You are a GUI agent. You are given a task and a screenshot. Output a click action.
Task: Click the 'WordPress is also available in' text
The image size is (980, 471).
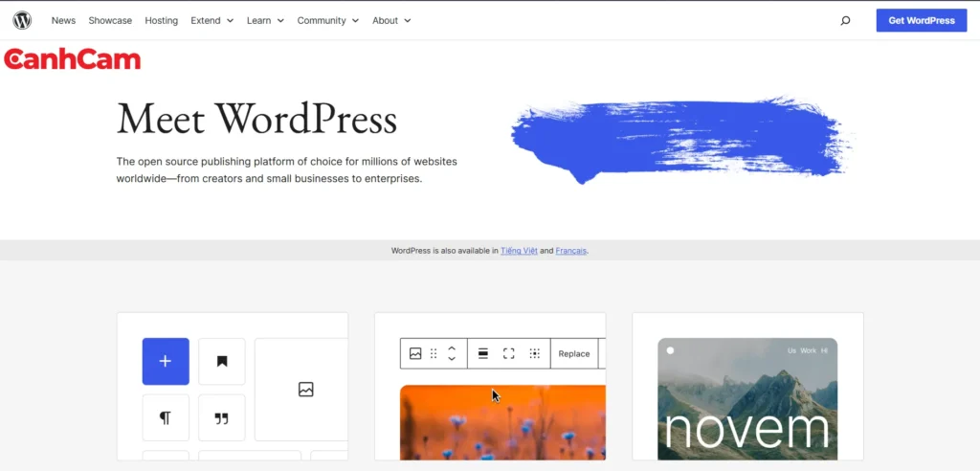(x=444, y=251)
